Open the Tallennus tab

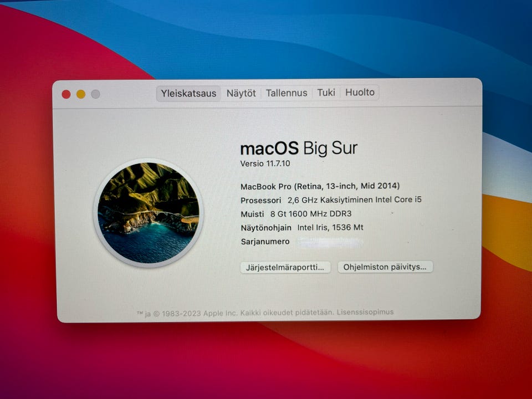pyautogui.click(x=287, y=93)
